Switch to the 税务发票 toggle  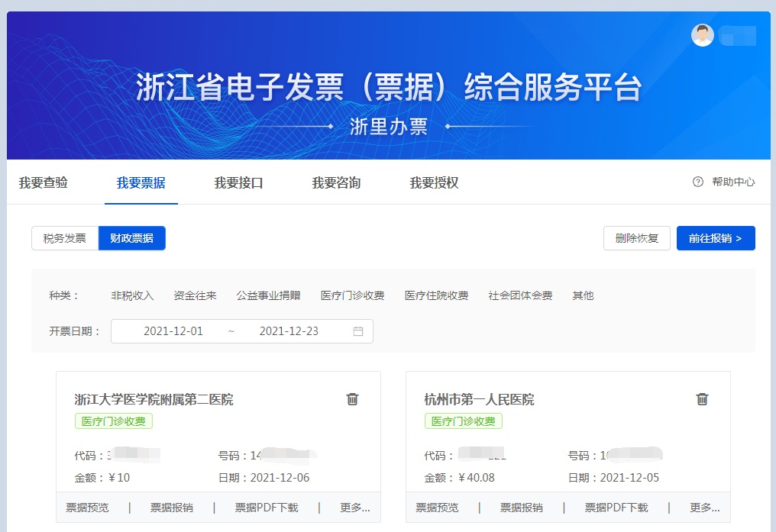coord(65,238)
